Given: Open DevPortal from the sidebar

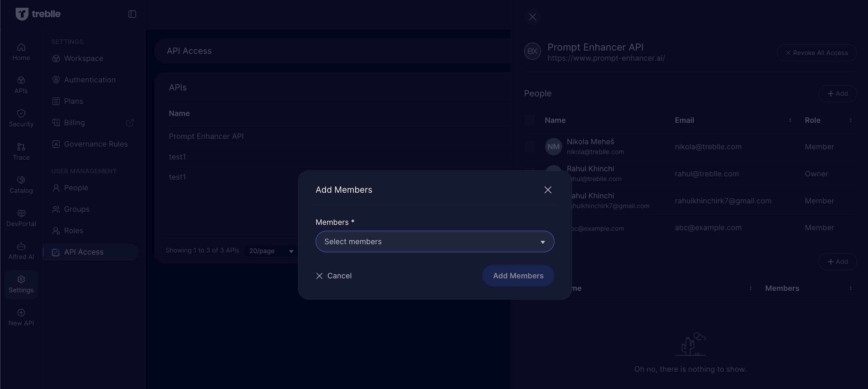Looking at the screenshot, I should [21, 217].
